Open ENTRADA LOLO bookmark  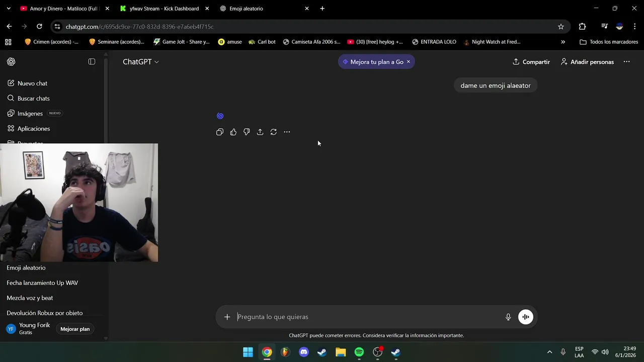coord(434,42)
